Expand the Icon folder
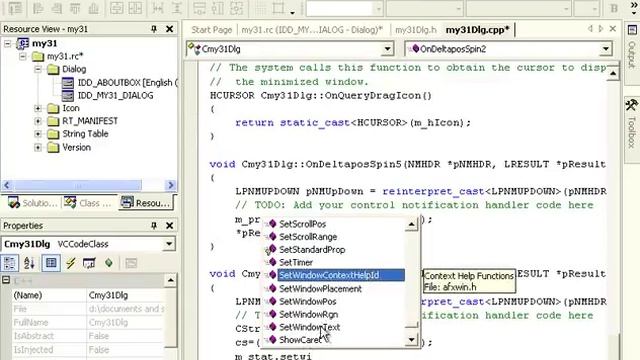 [38, 109]
